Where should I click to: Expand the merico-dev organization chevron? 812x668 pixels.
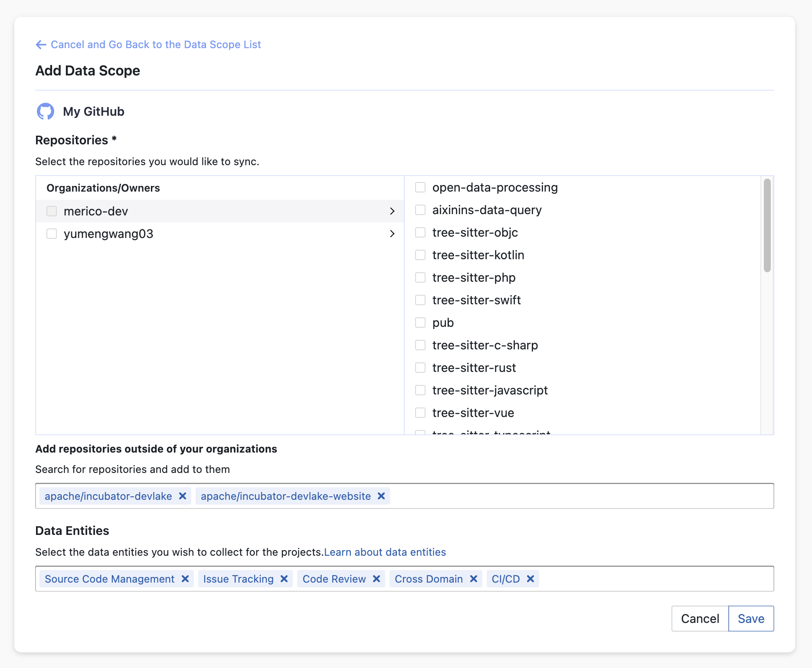[x=392, y=211]
